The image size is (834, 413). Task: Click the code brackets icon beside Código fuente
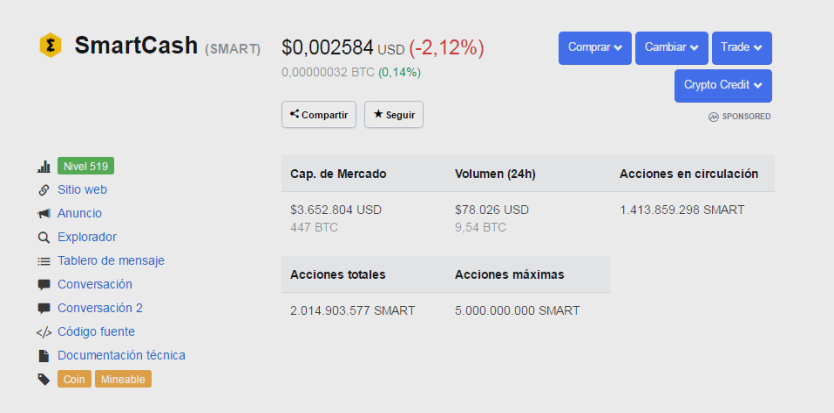[x=44, y=333]
